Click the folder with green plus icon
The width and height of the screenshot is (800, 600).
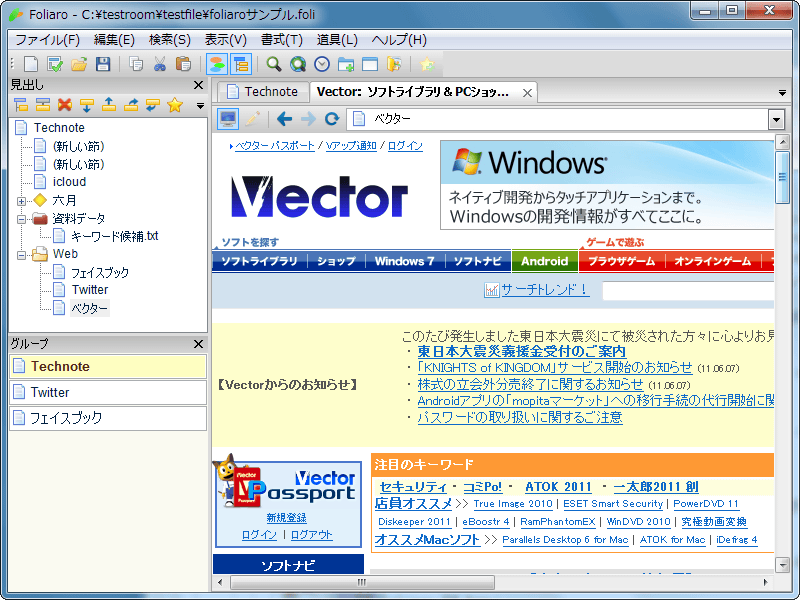(346, 64)
